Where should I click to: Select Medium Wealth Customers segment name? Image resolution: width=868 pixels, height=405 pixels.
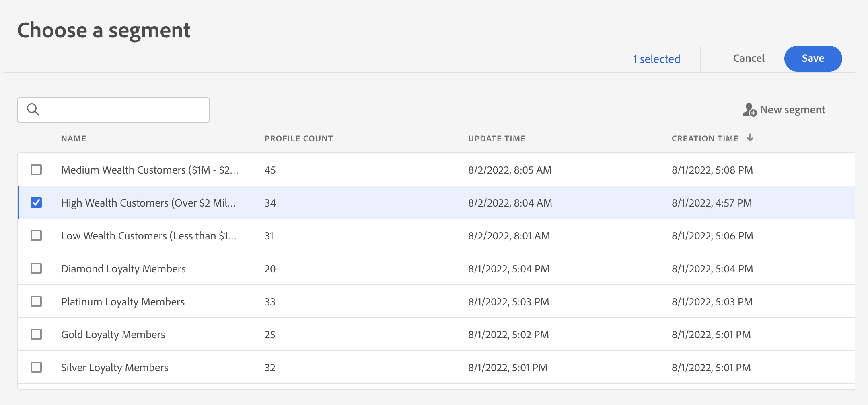150,170
